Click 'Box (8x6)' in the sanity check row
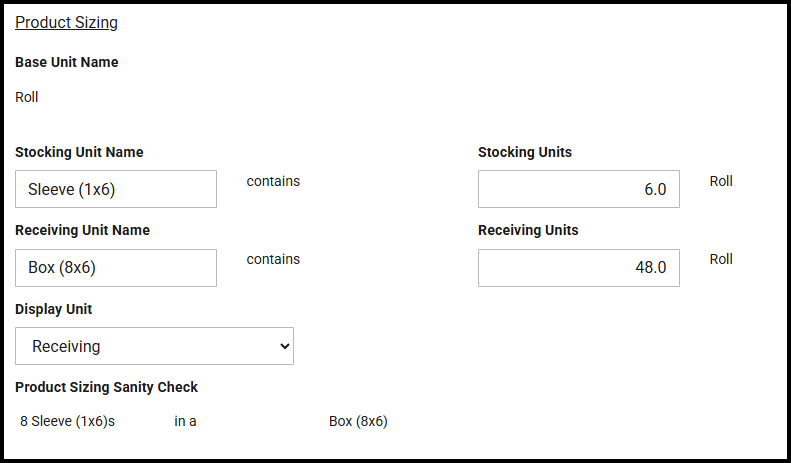Image resolution: width=791 pixels, height=463 pixels. [x=358, y=421]
